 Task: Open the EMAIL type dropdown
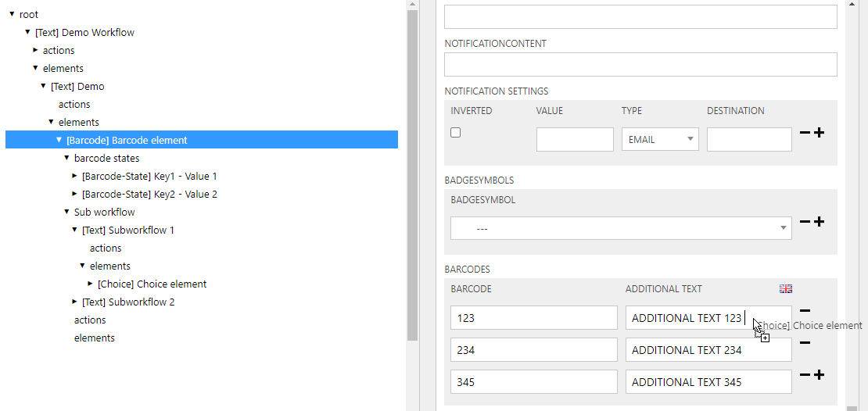point(660,140)
